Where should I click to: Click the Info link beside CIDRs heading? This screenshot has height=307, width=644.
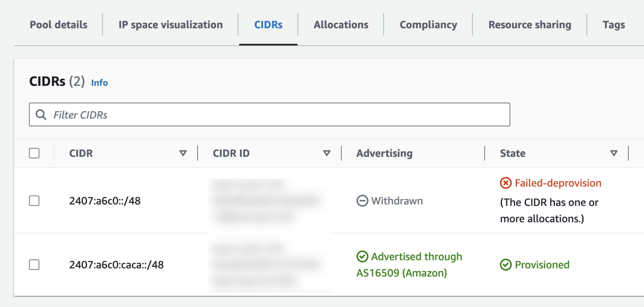99,83
